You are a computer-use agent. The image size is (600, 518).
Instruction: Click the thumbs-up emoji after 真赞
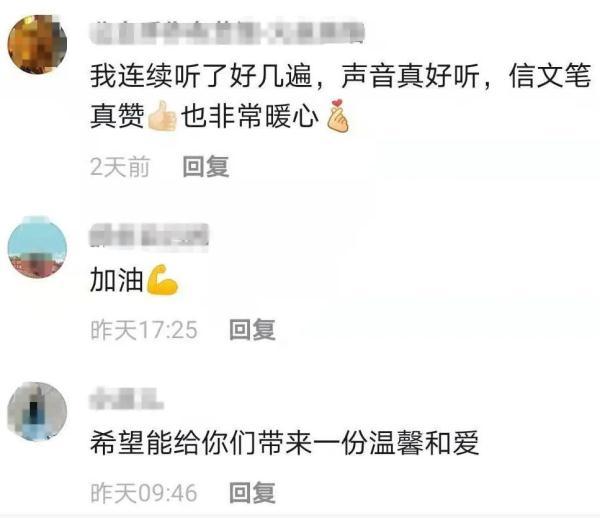coord(162,116)
